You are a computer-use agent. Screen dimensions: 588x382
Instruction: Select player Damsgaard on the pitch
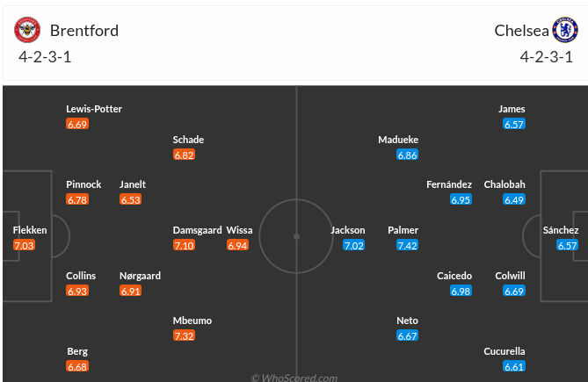point(198,230)
